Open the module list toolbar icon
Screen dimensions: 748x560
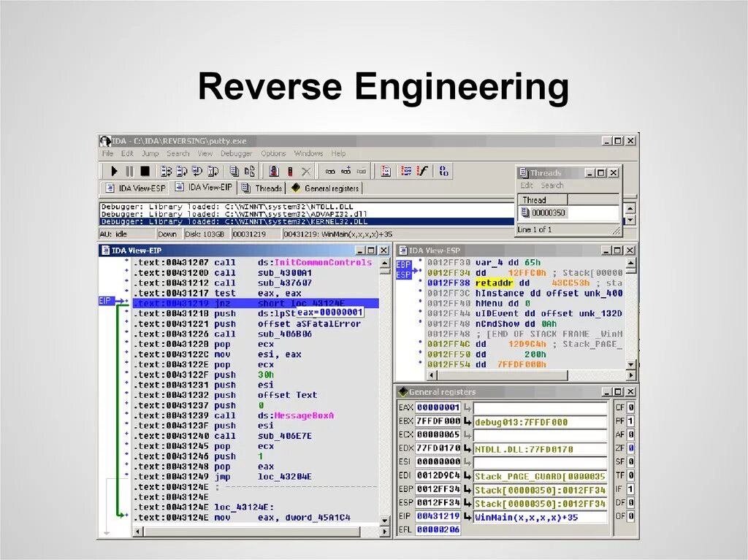[x=250, y=171]
